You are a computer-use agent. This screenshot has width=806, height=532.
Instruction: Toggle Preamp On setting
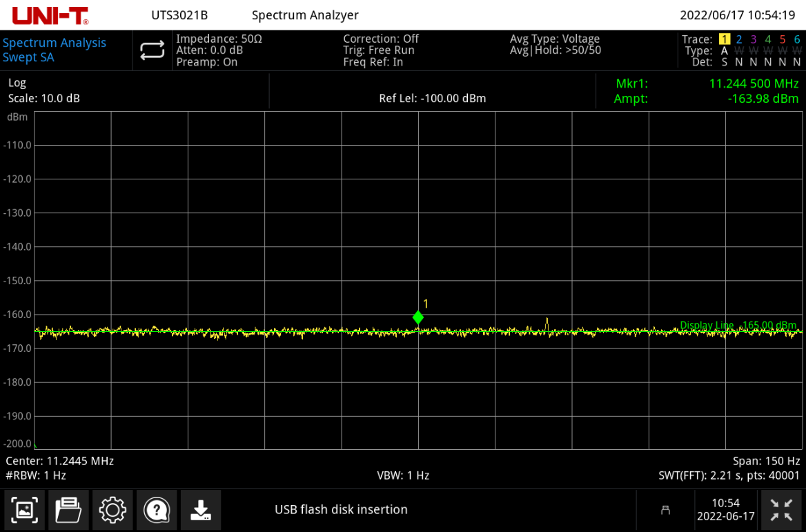206,62
